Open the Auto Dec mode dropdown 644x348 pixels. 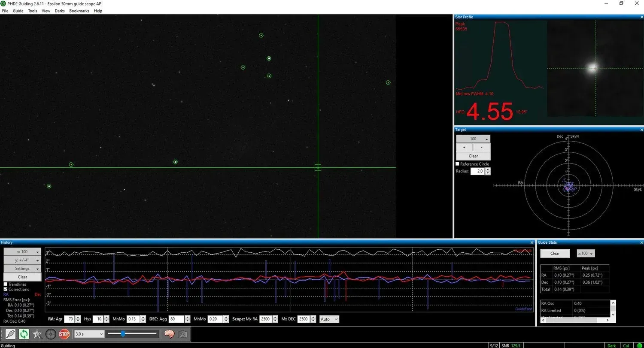[329, 319]
